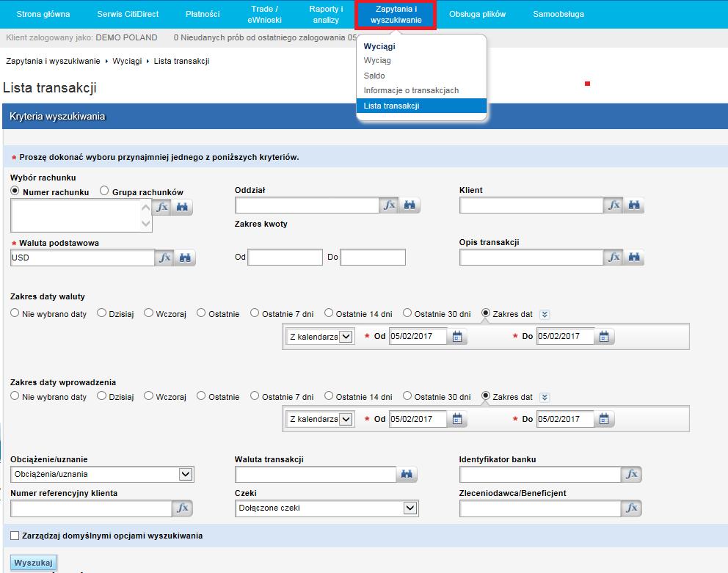
Task: Click fx icon beside Klient field
Action: (x=614, y=205)
